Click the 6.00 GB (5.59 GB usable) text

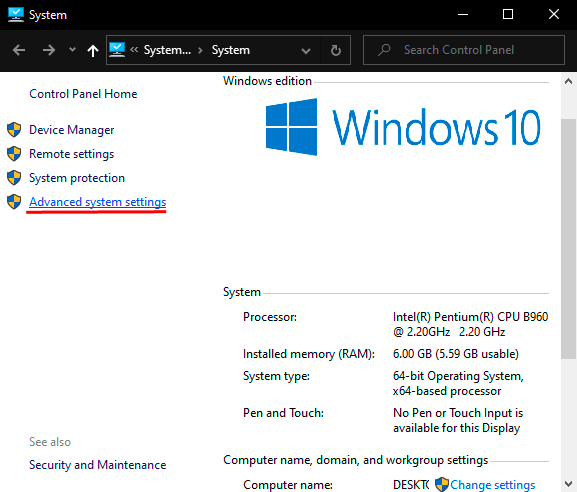pyautogui.click(x=456, y=354)
